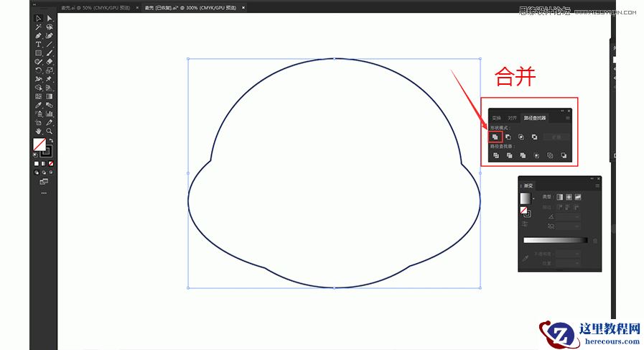Viewport: 644px width, 350px height.
Task: Enable Draw Normal mode
Action: [x=36, y=172]
